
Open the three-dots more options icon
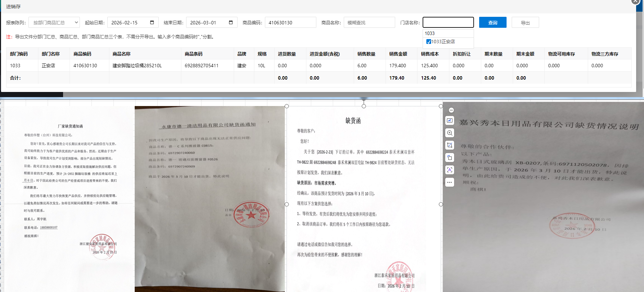point(450,182)
